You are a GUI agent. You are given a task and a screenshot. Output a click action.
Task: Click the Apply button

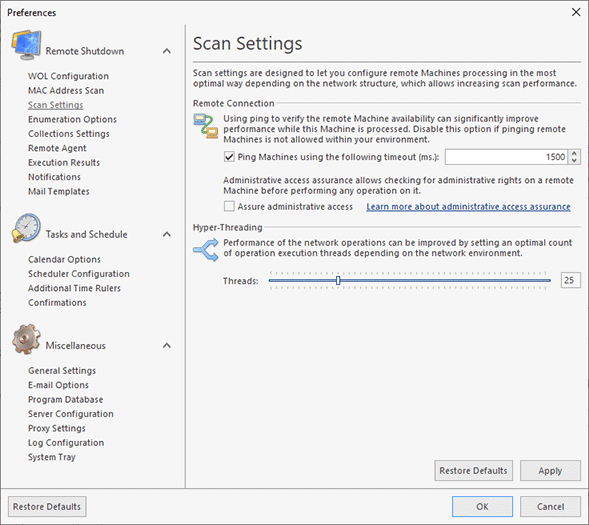tap(550, 471)
